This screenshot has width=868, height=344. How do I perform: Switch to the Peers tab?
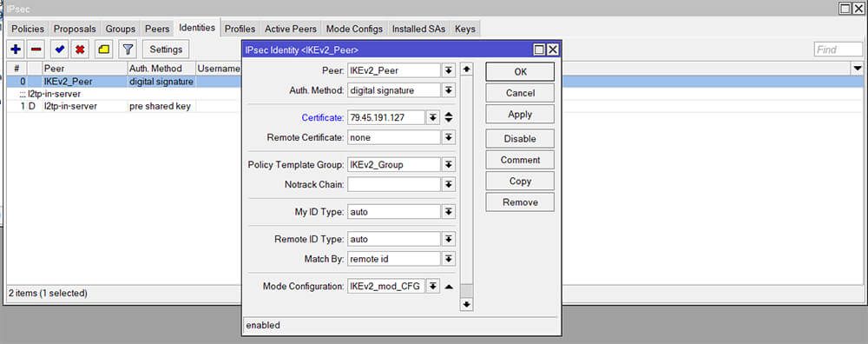point(157,29)
